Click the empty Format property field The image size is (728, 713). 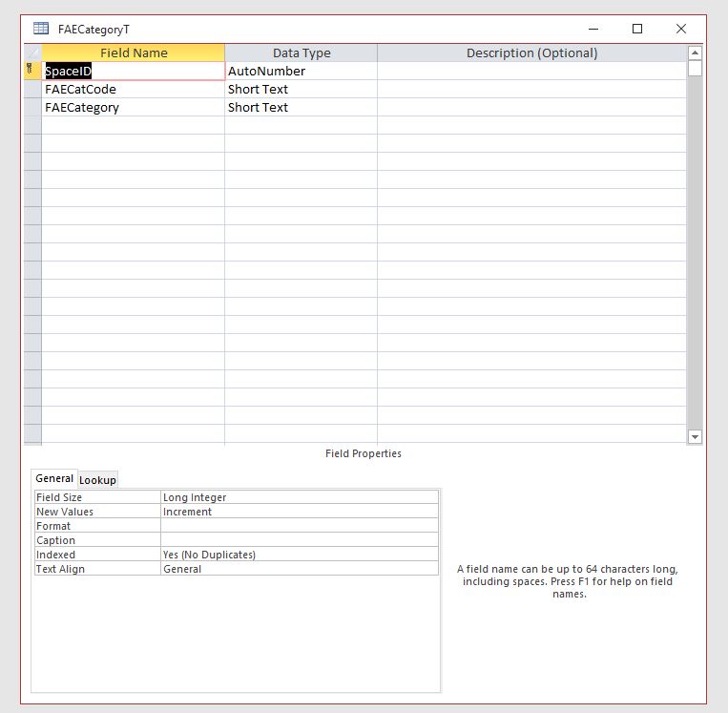coord(300,526)
